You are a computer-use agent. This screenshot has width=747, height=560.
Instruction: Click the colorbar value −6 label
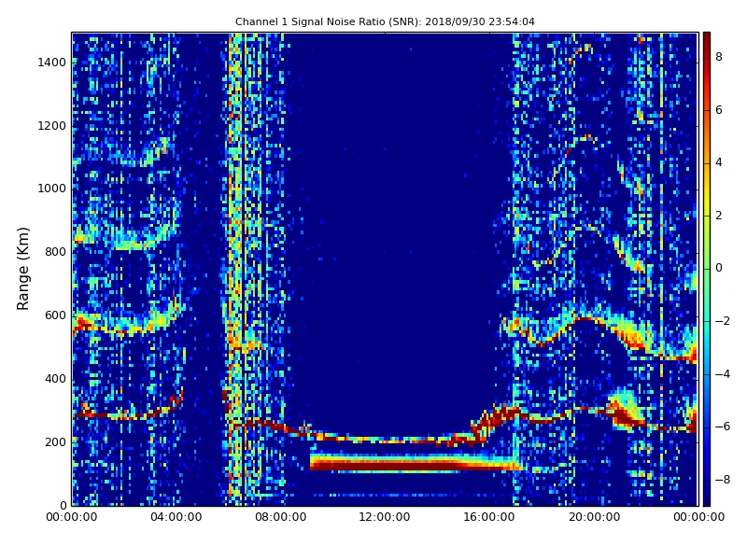tap(722, 427)
